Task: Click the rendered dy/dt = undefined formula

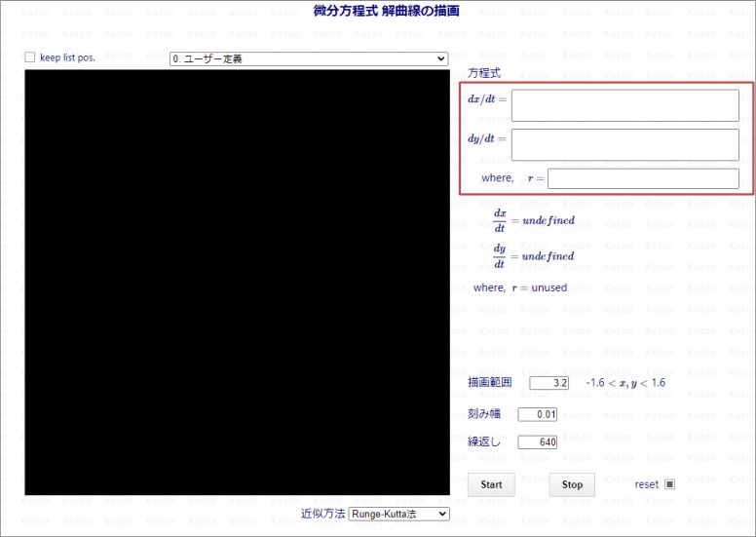Action: pos(534,256)
